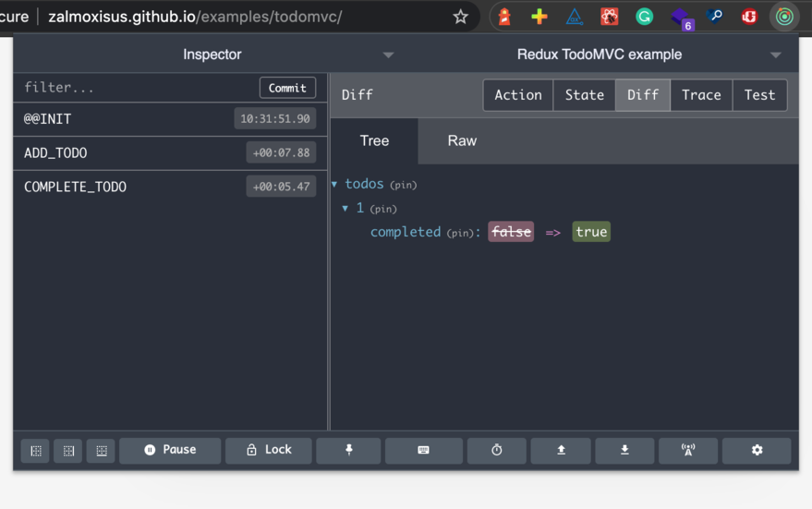Collapse the todos tree node
Viewport: 812px width, 509px height.
tap(334, 185)
